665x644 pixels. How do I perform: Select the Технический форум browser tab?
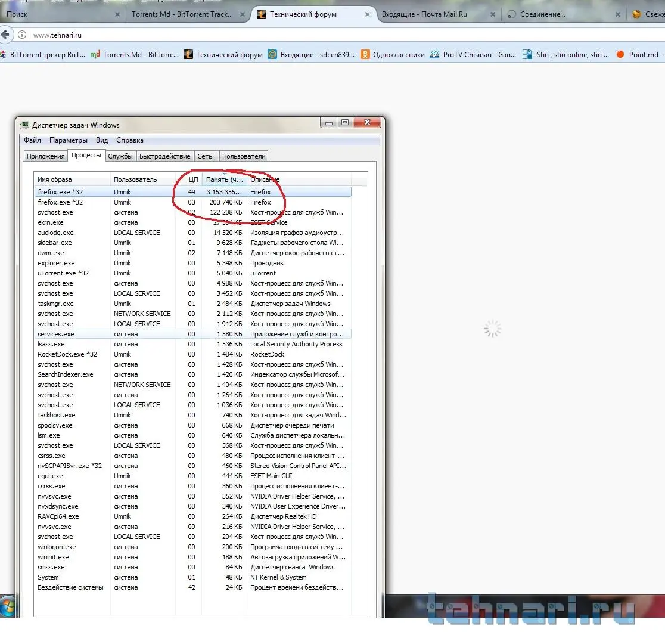coord(303,14)
